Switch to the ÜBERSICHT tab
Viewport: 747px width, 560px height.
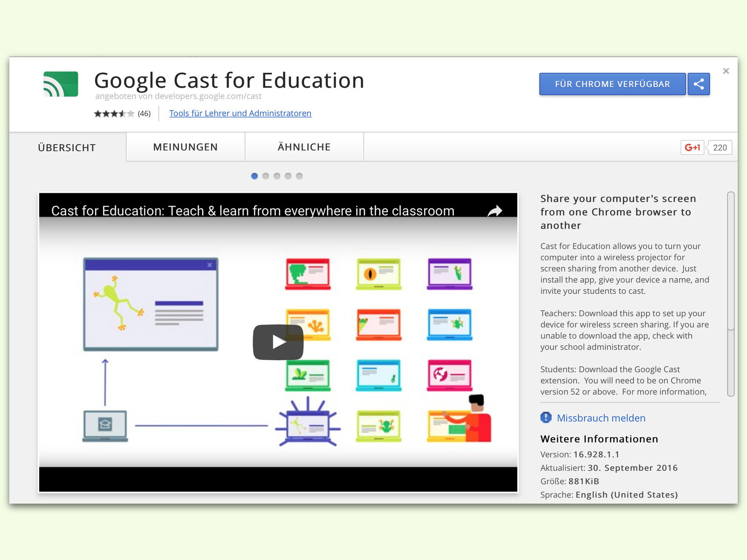[67, 147]
